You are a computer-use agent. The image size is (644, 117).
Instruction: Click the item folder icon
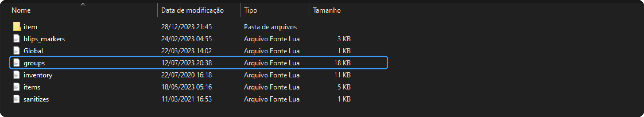tap(17, 27)
